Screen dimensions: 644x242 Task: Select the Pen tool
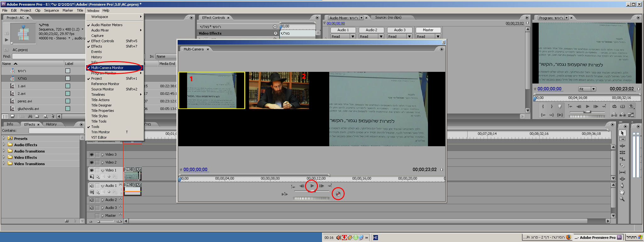622,186
